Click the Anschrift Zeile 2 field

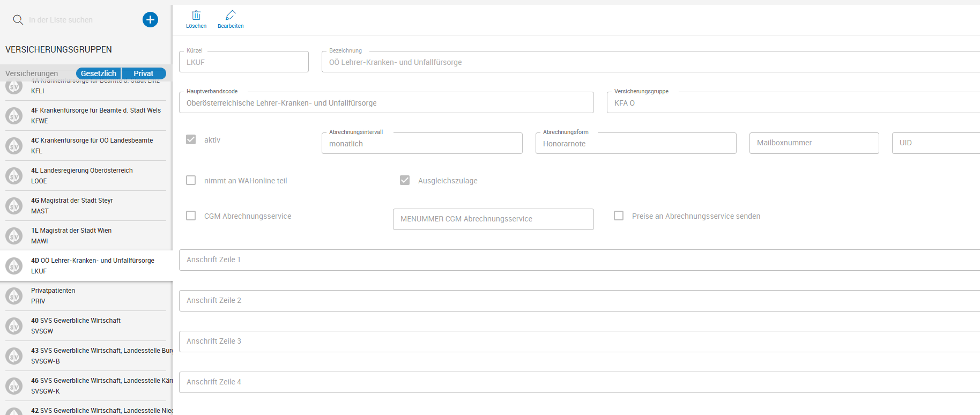tap(580, 301)
